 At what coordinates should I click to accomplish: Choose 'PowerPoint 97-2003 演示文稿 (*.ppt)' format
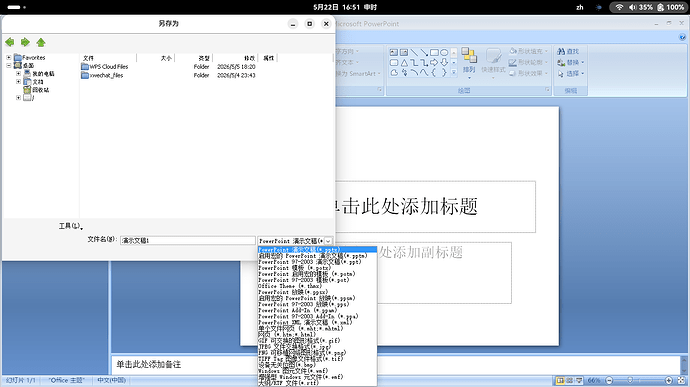(317, 262)
